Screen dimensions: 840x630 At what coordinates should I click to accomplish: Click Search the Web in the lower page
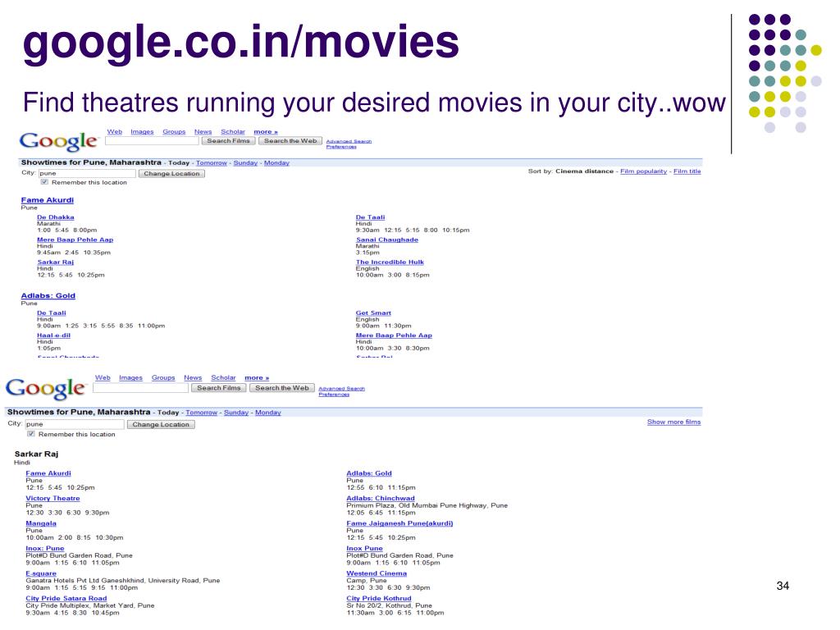282,388
